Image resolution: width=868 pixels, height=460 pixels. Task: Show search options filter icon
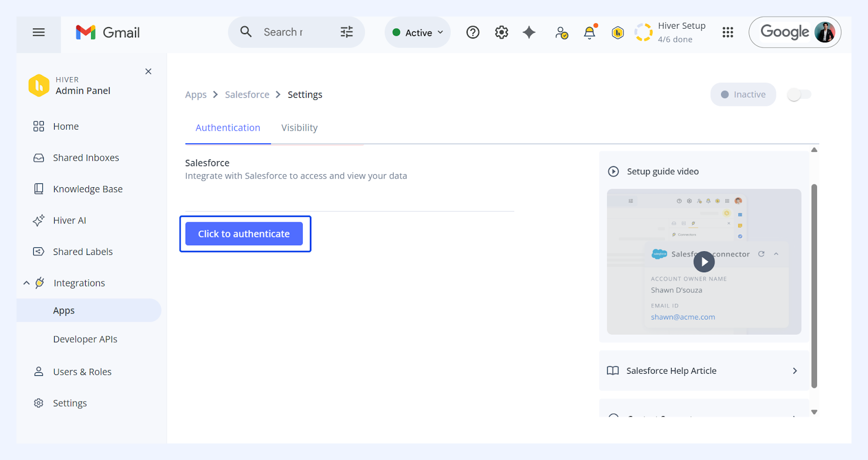[347, 32]
